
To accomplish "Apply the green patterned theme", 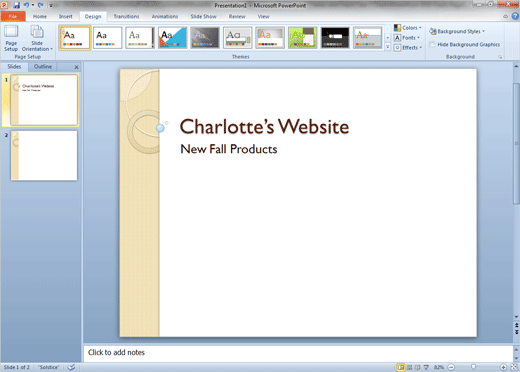I will click(x=303, y=38).
